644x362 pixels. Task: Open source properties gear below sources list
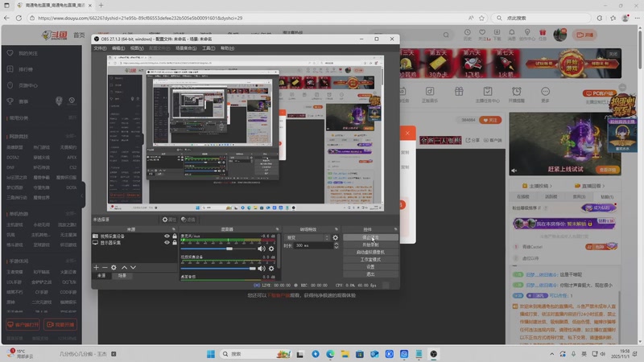coord(114,268)
